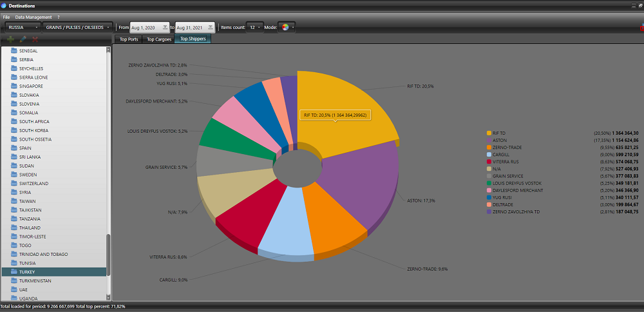The width and height of the screenshot is (644, 312).
Task: Select SINGAPORE in the country list
Action: tap(53, 86)
